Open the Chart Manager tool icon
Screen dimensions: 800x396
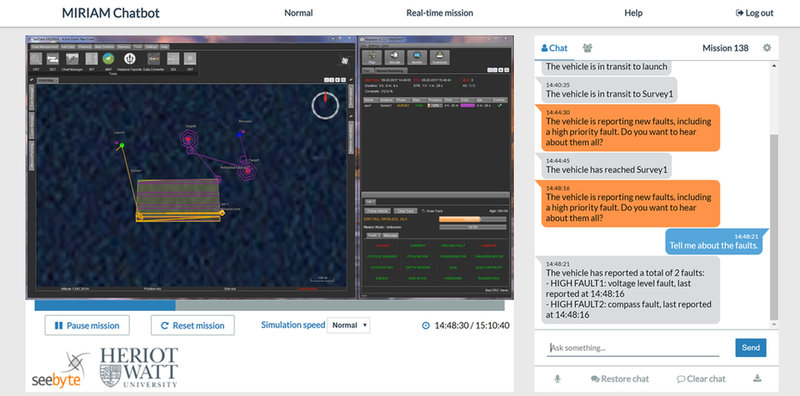[71, 59]
